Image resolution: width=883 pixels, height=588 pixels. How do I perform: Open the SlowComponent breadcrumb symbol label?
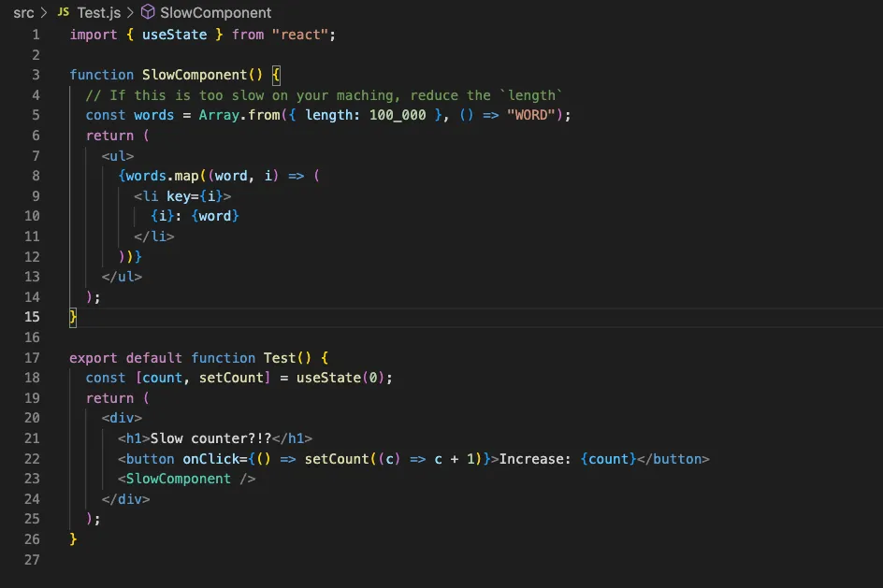click(216, 12)
